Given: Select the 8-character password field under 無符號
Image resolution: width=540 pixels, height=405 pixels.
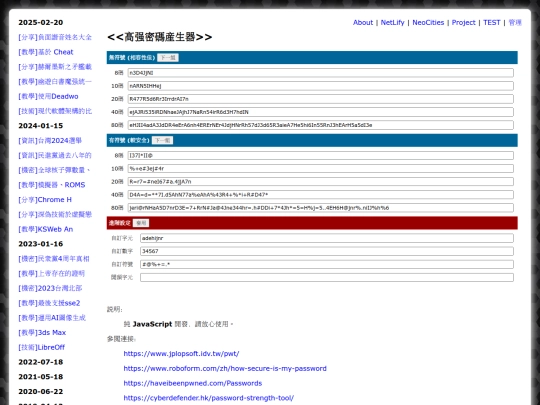Looking at the screenshot, I should [x=321, y=73].
